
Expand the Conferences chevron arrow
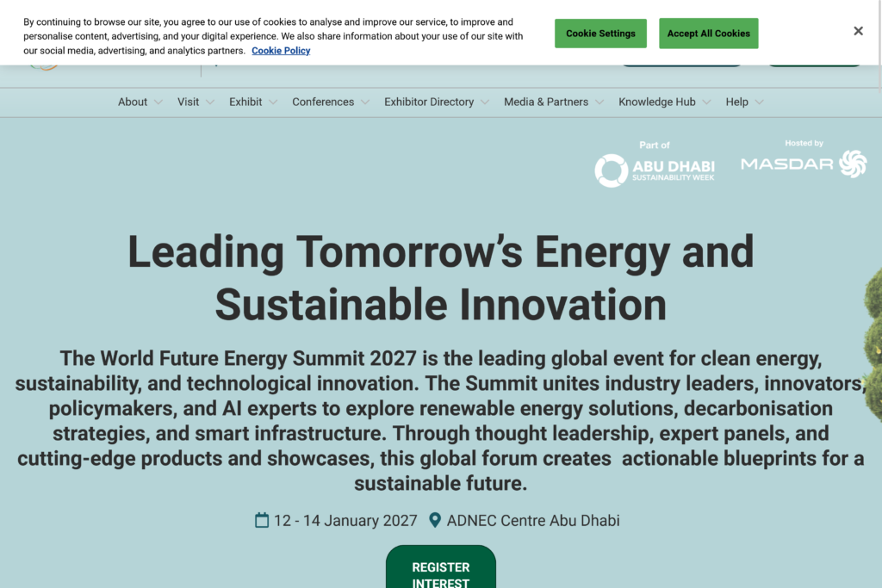365,102
